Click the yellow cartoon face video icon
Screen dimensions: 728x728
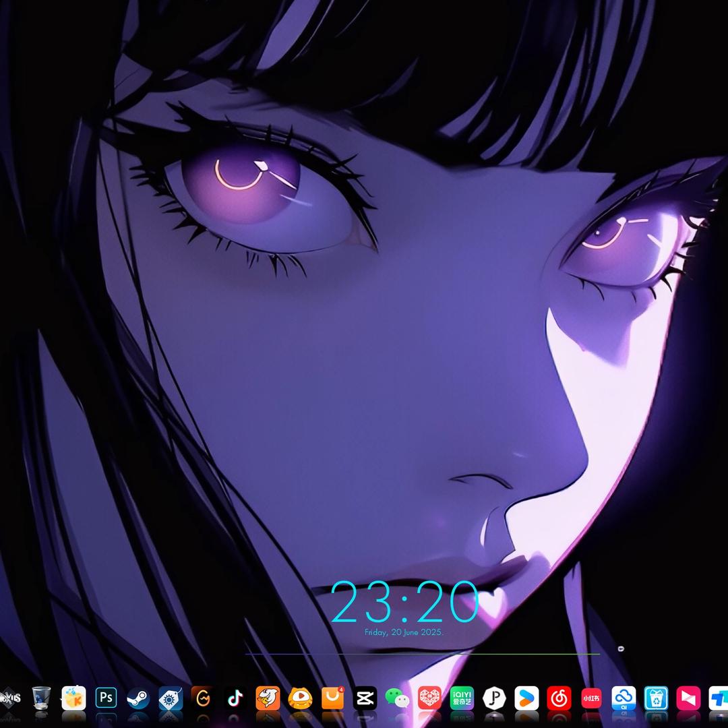point(300,698)
